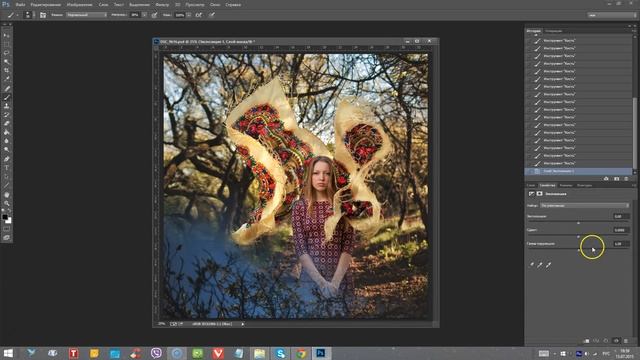Open the workspace switcher dropdown

[x=611, y=15]
